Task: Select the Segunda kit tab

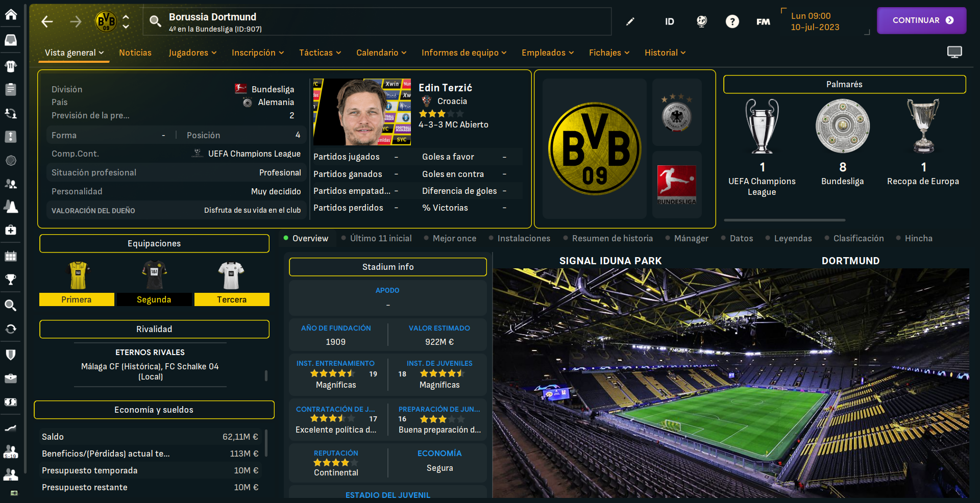Action: click(154, 299)
